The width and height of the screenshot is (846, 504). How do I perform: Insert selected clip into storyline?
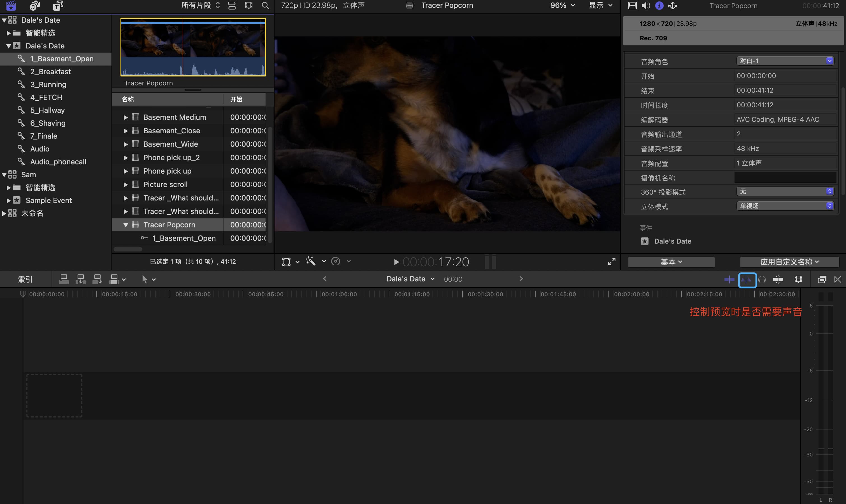(x=80, y=279)
